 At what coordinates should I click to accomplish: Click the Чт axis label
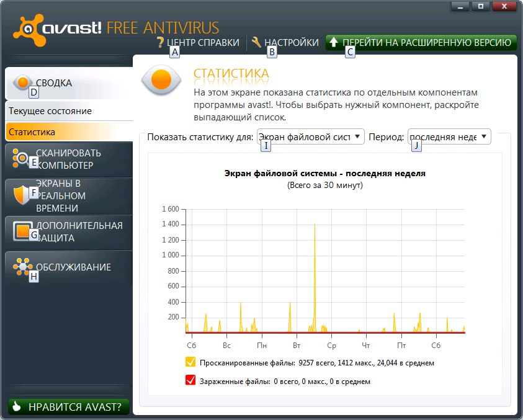click(x=366, y=346)
